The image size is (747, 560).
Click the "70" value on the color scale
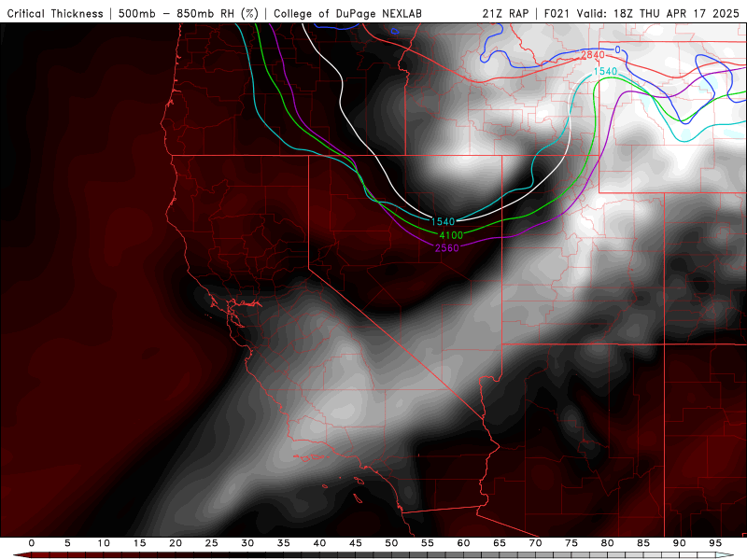[x=535, y=543]
